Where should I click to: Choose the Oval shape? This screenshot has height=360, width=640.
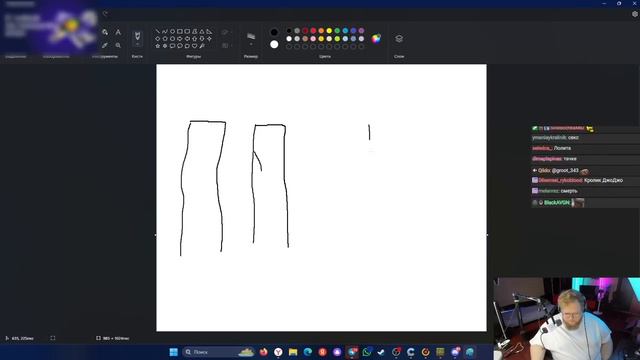pyautogui.click(x=172, y=31)
